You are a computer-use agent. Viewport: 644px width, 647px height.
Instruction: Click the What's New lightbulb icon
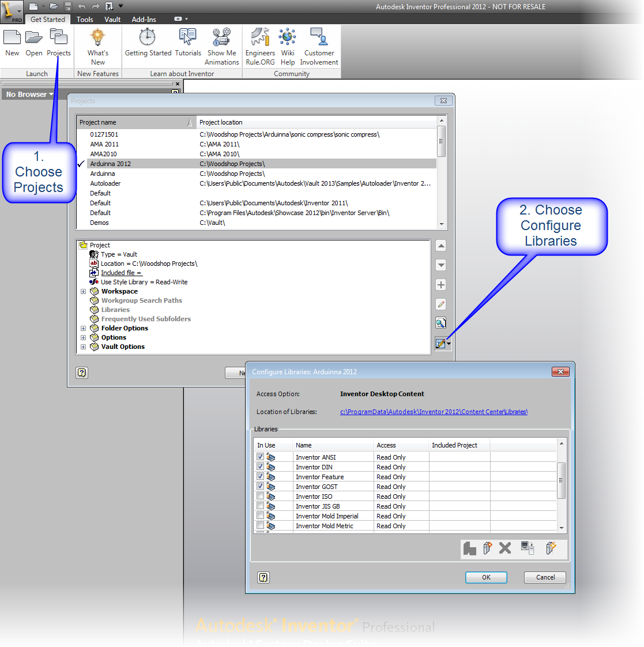[98, 37]
